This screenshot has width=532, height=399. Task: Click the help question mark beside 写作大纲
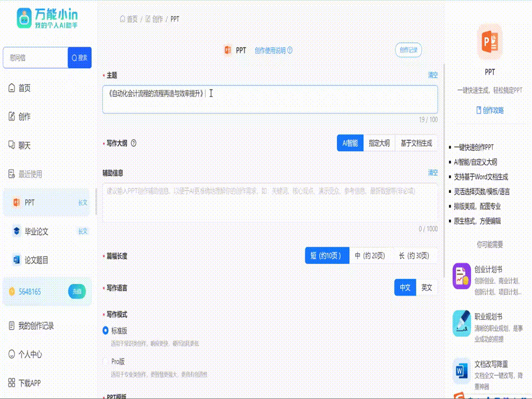click(x=134, y=143)
